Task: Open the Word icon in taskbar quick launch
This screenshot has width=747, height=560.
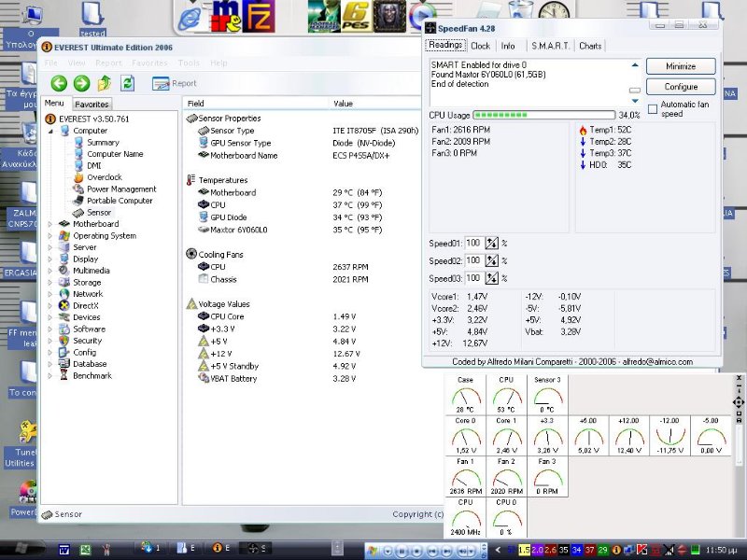Action: (63, 550)
